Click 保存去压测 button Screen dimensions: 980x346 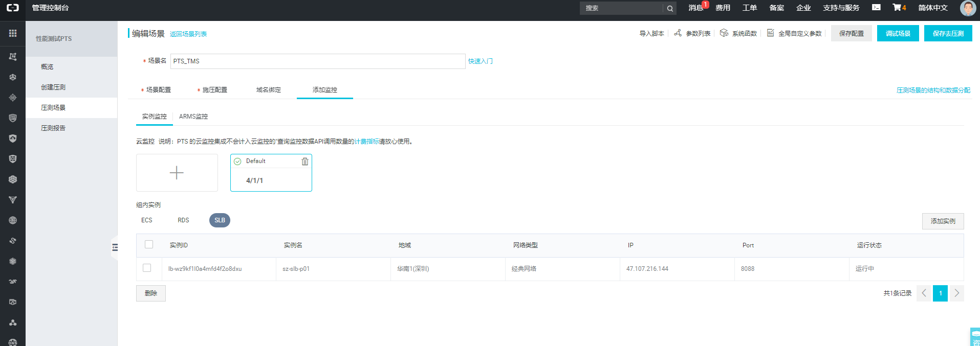pos(948,33)
